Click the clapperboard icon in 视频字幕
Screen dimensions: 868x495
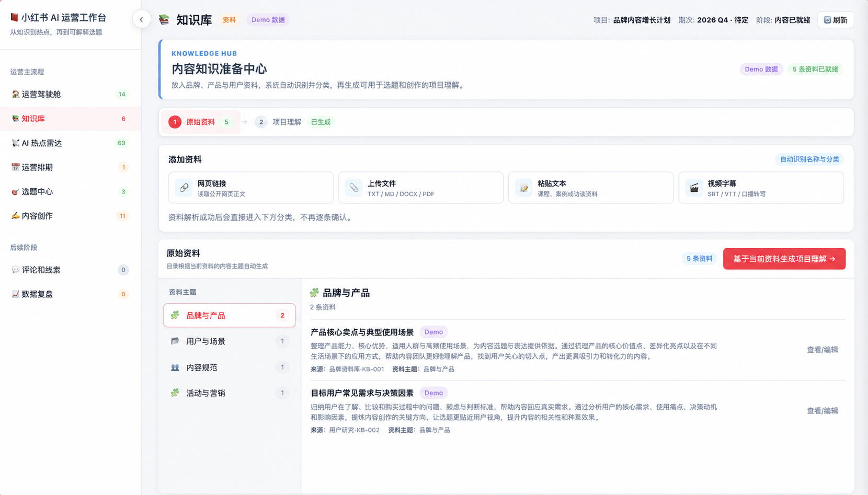tap(694, 188)
